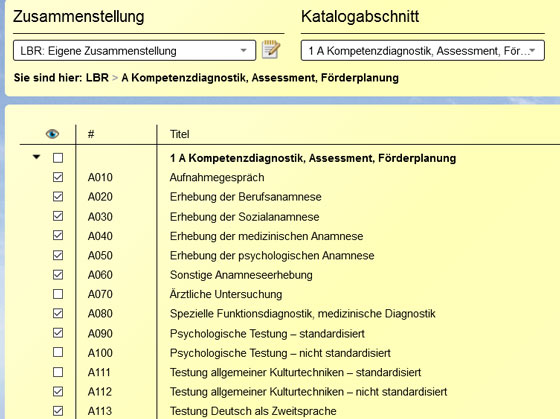Click the code A030

(100, 216)
